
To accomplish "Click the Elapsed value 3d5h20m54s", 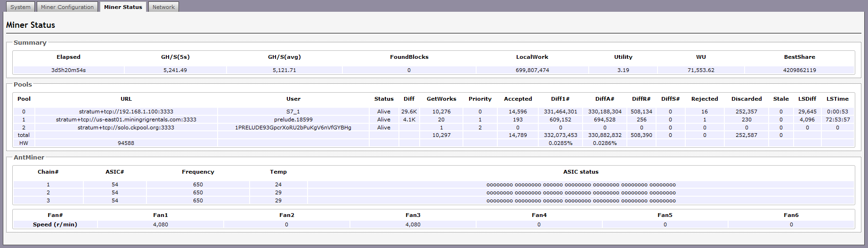I will click(x=69, y=70).
